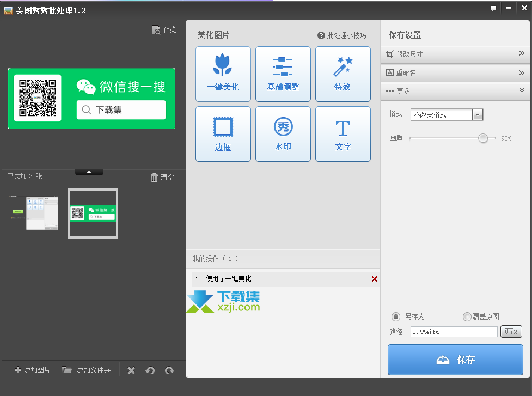Click the 已添加 2 张 count label
This screenshot has width=532, height=396.
coord(25,176)
